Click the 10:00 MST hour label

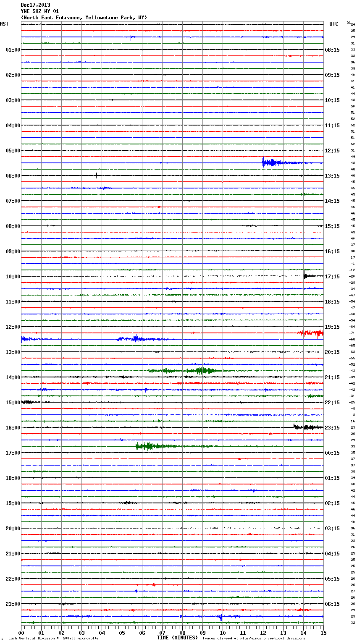[13, 277]
